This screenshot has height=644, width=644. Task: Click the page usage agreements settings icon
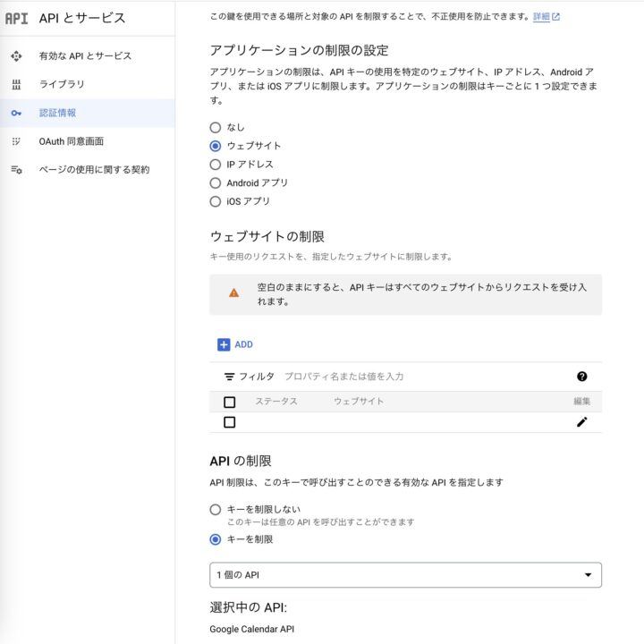tap(16, 170)
